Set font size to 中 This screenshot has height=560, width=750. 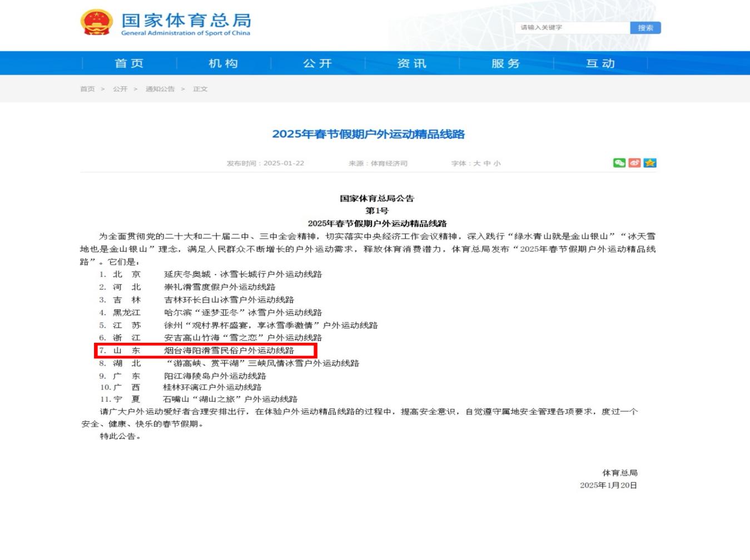pyautogui.click(x=487, y=163)
